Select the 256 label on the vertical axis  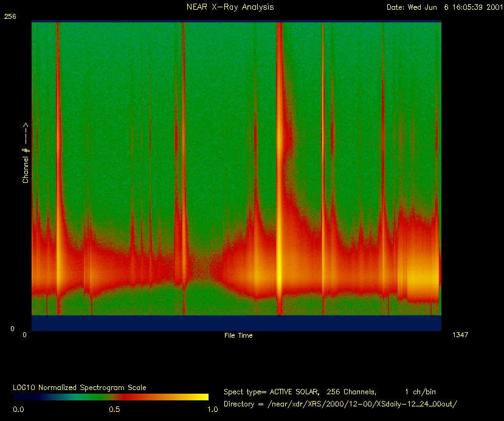pos(10,17)
